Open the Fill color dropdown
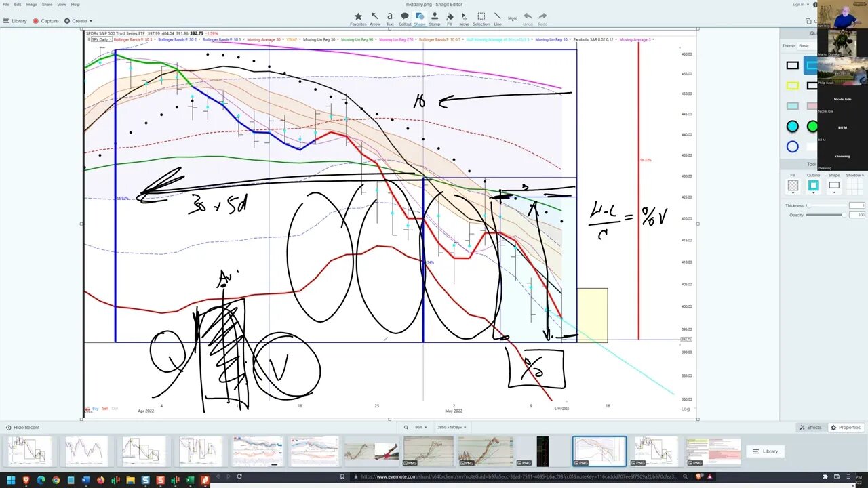The image size is (868, 488). tap(793, 186)
